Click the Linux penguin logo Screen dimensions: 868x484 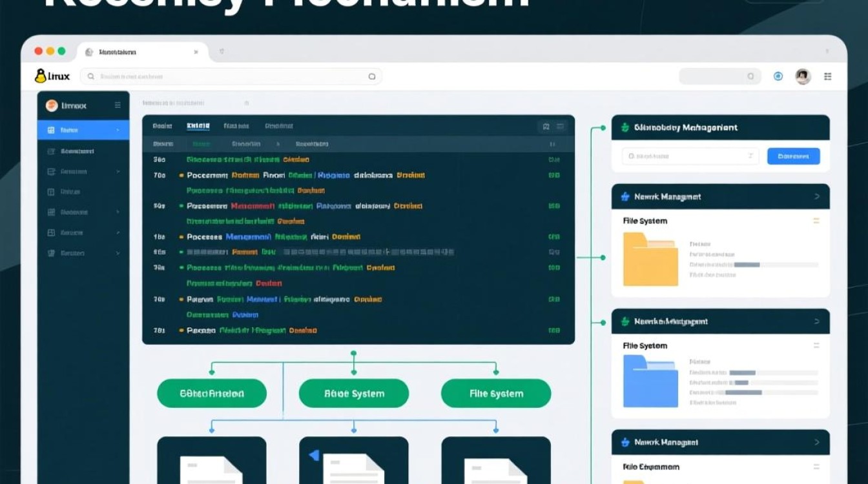click(41, 76)
